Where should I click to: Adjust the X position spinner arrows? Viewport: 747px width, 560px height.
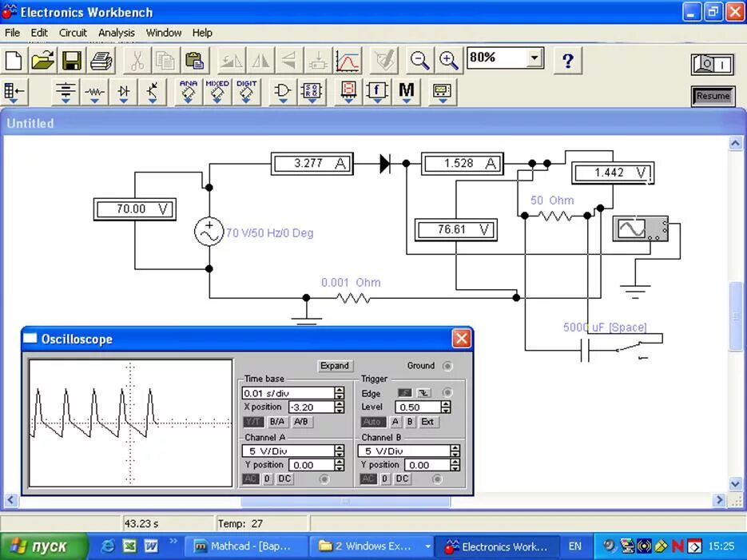340,407
